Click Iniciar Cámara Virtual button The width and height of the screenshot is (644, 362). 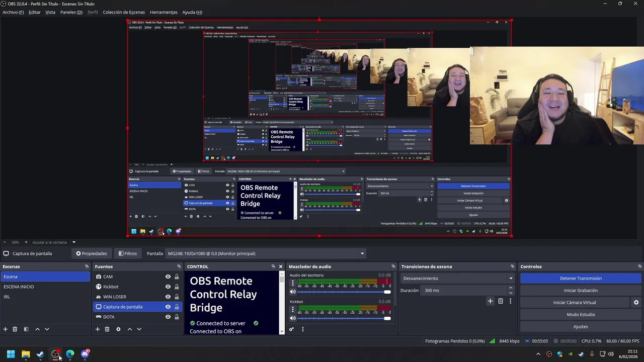(x=575, y=302)
